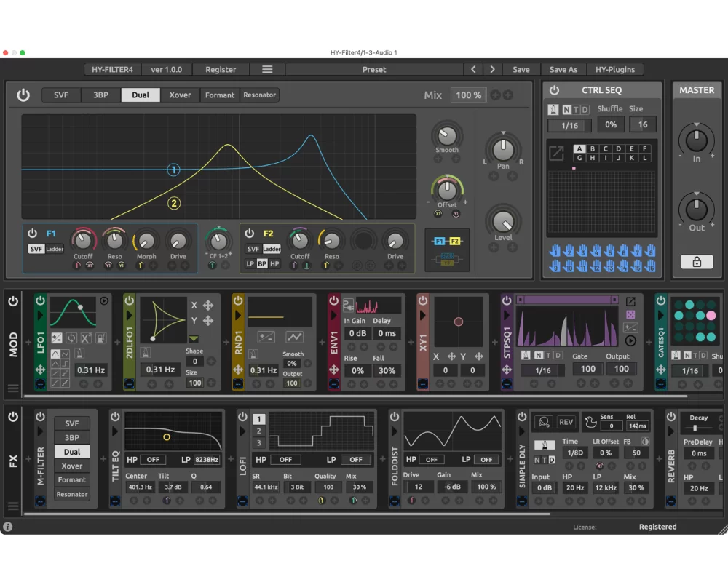
Task: Toggle FX section power button
Action: [13, 416]
